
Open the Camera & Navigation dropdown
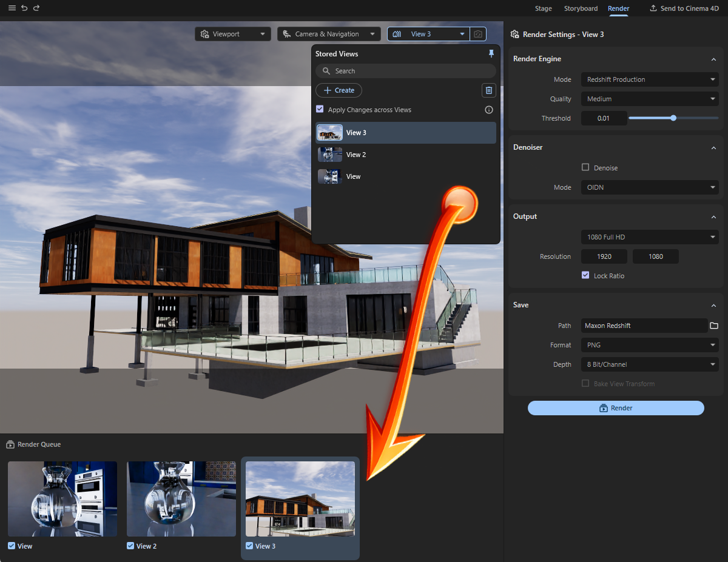[x=329, y=34]
